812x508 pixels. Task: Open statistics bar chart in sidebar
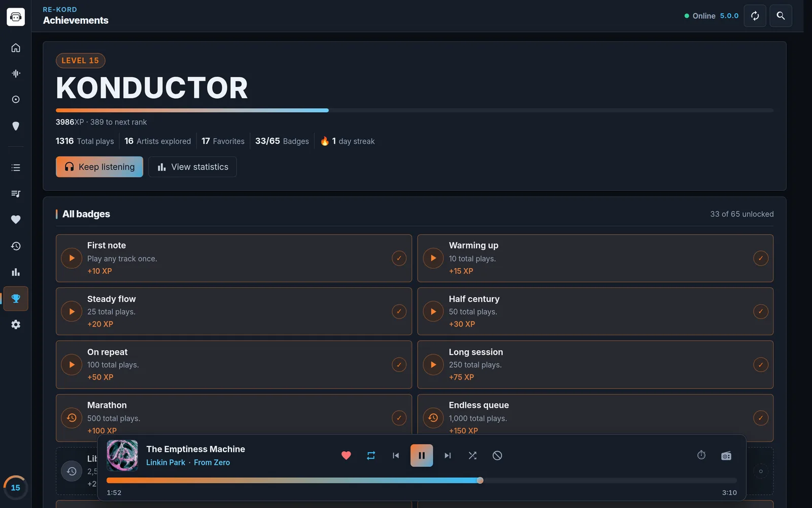16,272
